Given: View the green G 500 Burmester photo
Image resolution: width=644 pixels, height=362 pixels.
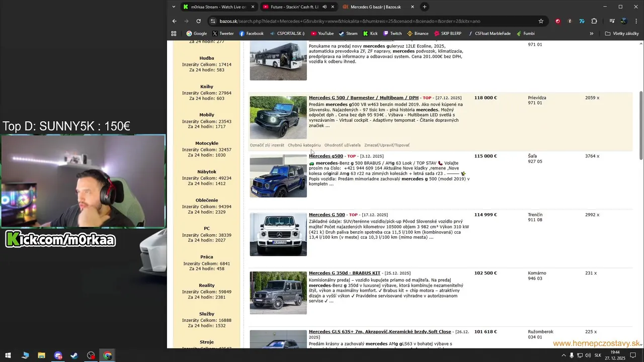Looking at the screenshot, I should pos(278,118).
